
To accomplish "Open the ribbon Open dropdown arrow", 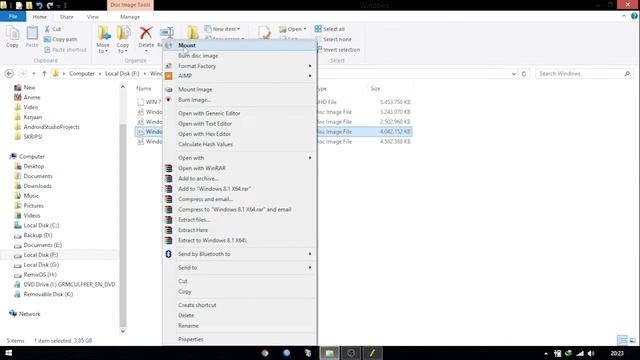I will click(x=305, y=29).
